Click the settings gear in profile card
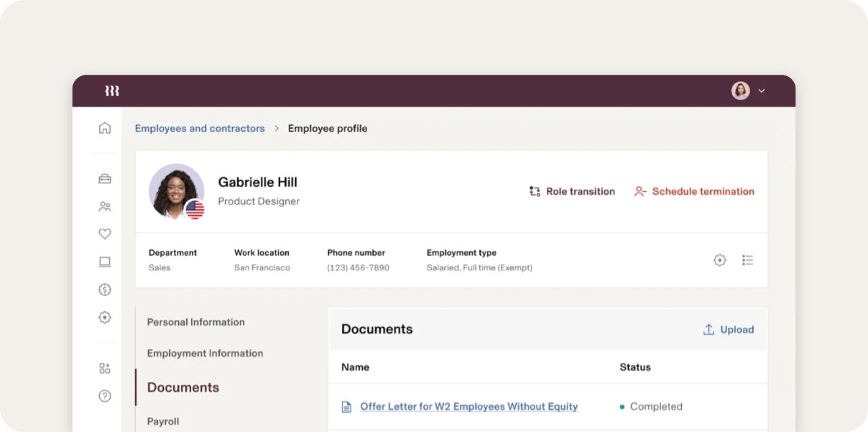Screen dimensions: 868x432 pos(720,260)
